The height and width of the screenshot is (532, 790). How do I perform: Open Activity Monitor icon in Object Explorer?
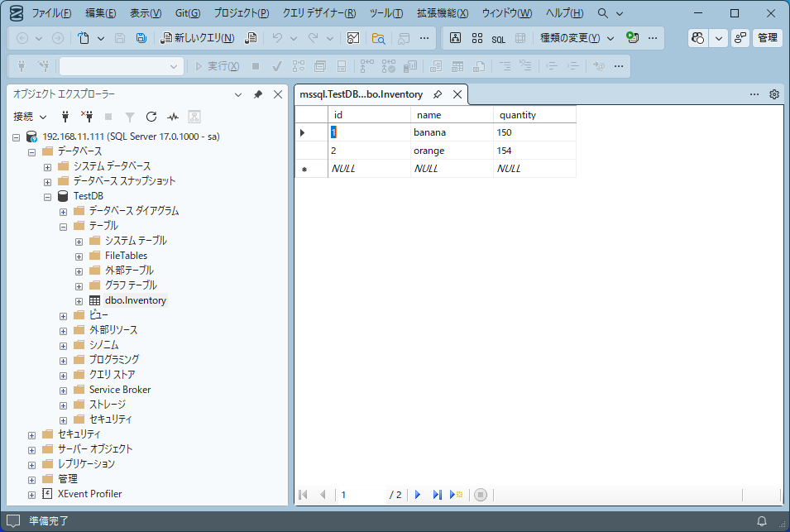[173, 117]
